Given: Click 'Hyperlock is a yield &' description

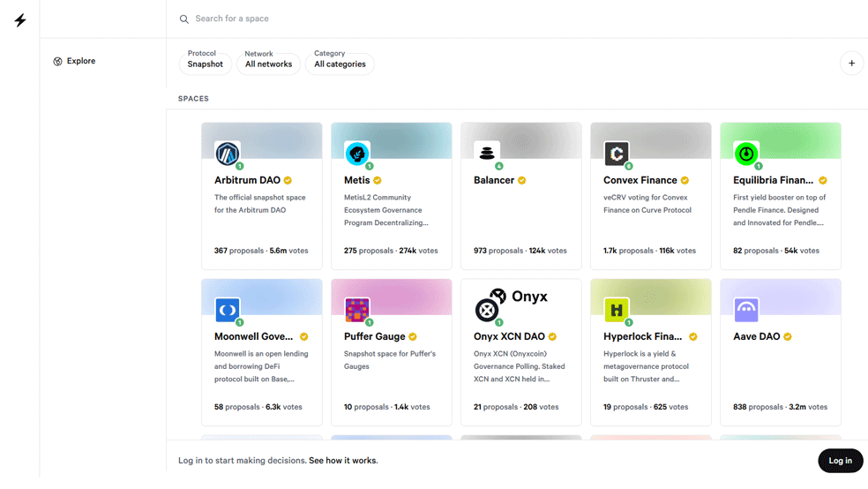Looking at the screenshot, I should [646, 366].
